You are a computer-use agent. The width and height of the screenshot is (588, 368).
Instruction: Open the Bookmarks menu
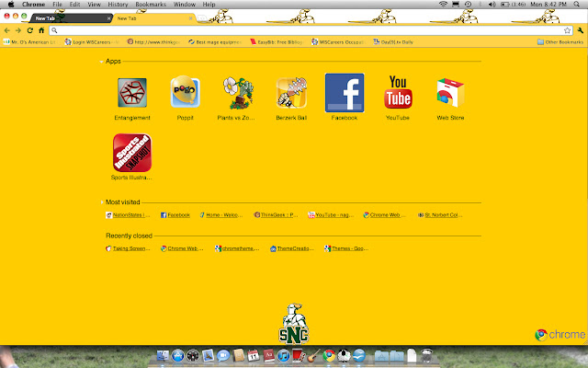(x=151, y=4)
